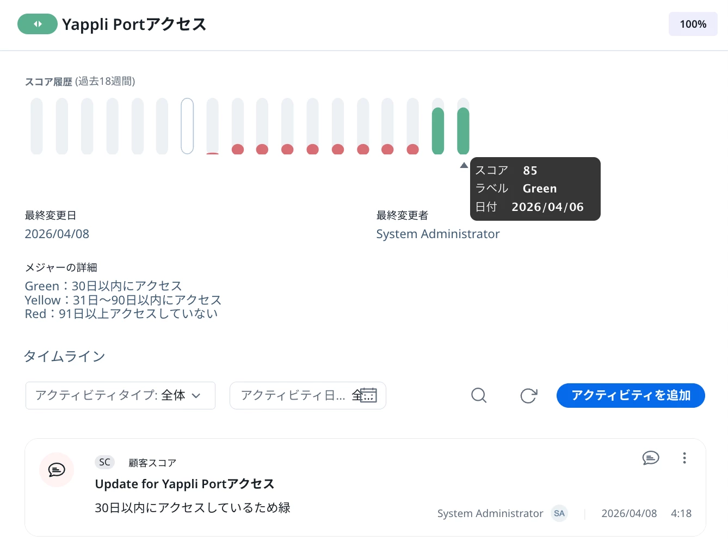Click the date 2026/04/06 in the tooltip
This screenshot has width=728, height=560.
click(547, 207)
